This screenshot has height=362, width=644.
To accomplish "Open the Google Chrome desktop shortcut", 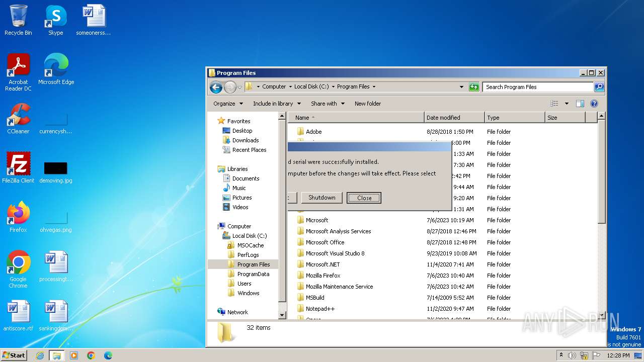I will click(18, 269).
